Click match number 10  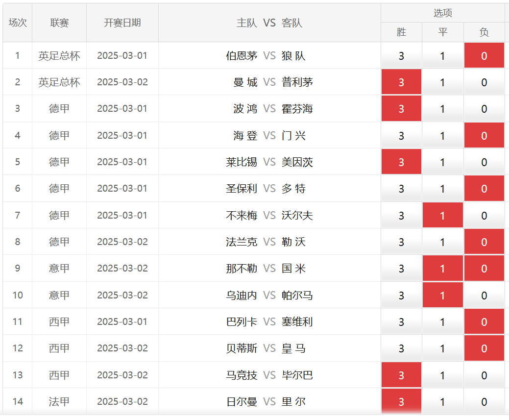click(18, 295)
